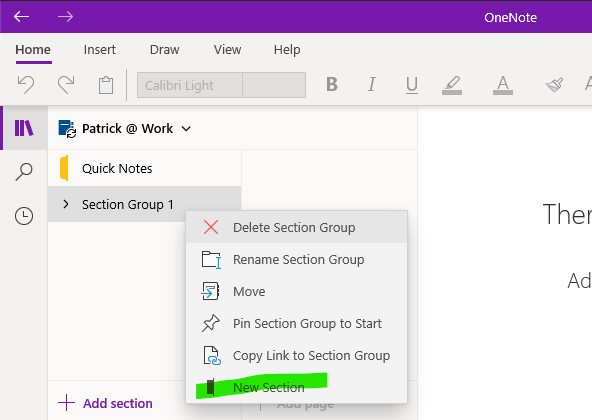
Task: Click Add section link
Action: pos(117,403)
